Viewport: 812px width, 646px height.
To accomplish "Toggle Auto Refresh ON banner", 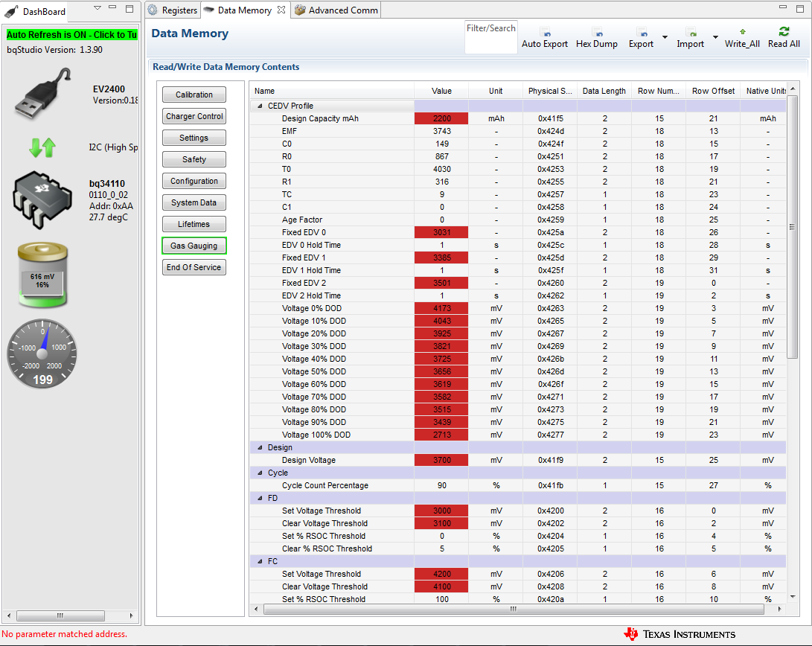I will (71, 35).
